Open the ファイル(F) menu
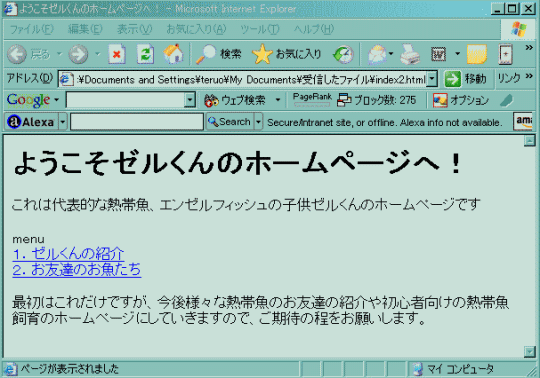 32,30
